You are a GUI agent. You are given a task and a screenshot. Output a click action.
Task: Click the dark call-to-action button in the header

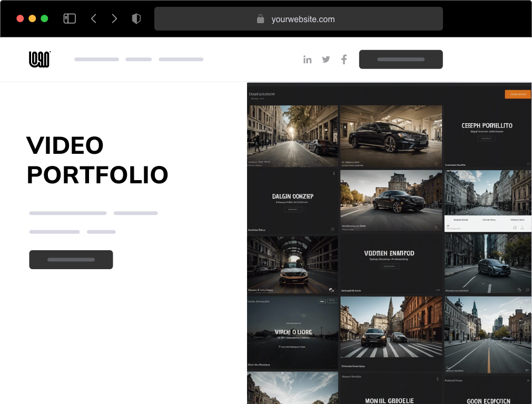[401, 59]
